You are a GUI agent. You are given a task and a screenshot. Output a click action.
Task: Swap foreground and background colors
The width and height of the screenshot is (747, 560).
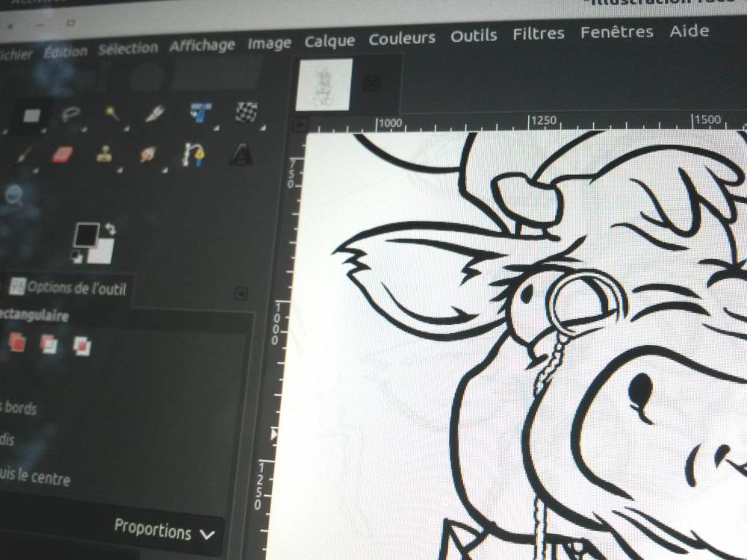111,229
